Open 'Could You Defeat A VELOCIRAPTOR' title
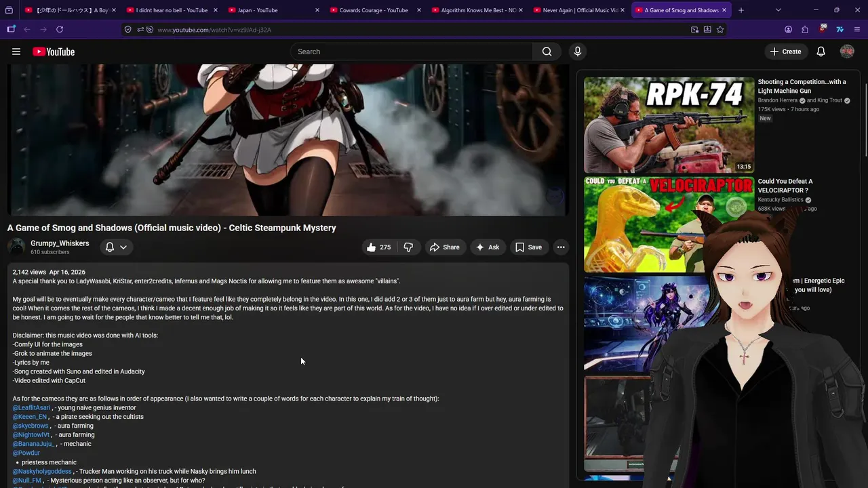Image resolution: width=868 pixels, height=488 pixels. point(785,186)
